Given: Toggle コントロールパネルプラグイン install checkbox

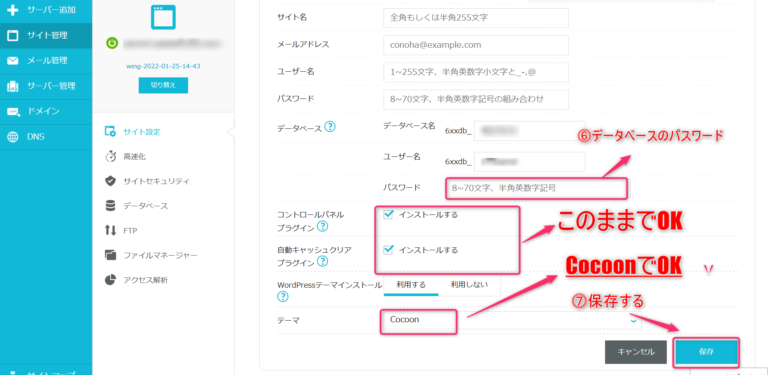Looking at the screenshot, I should coord(389,214).
